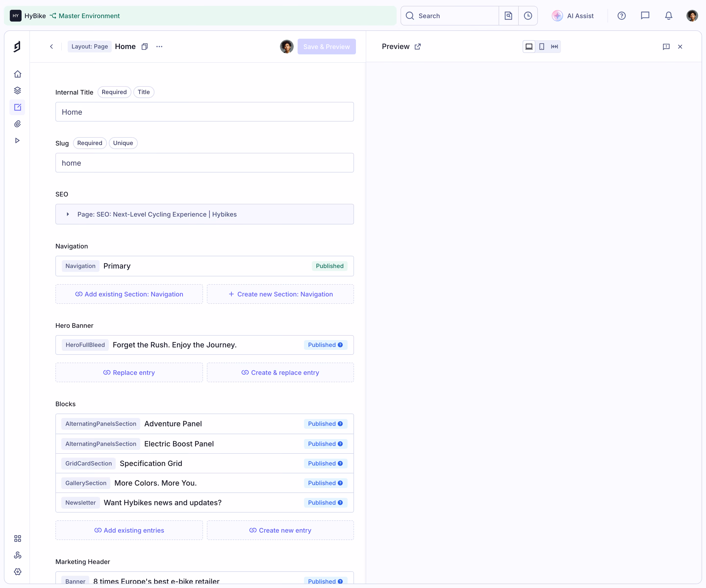Go back with the left chevron arrow
The height and width of the screenshot is (588, 706).
(51, 47)
